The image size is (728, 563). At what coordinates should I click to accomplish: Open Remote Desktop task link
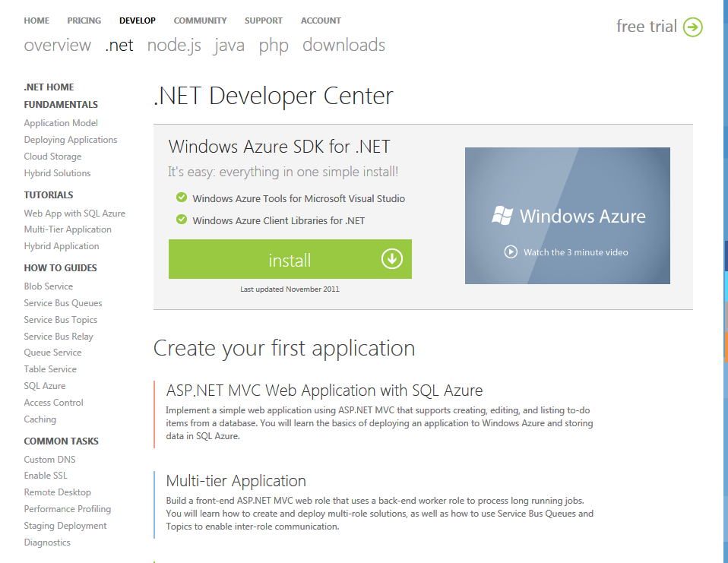(x=58, y=492)
